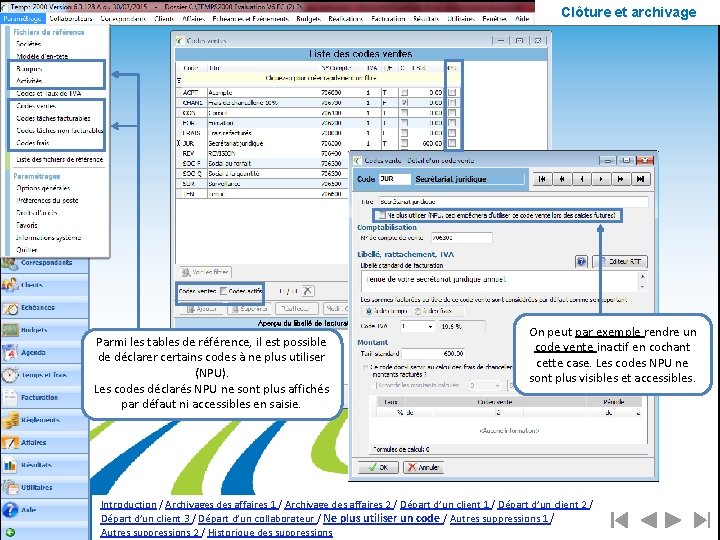Click the green circle icon at sidebar bottom
This screenshot has width=720, height=540.
[10, 533]
